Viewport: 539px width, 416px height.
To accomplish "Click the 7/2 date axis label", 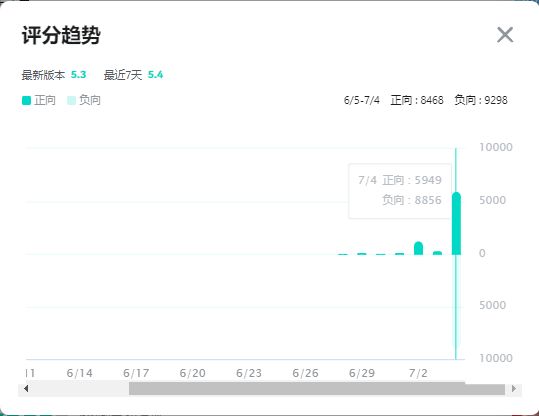I will [418, 373].
